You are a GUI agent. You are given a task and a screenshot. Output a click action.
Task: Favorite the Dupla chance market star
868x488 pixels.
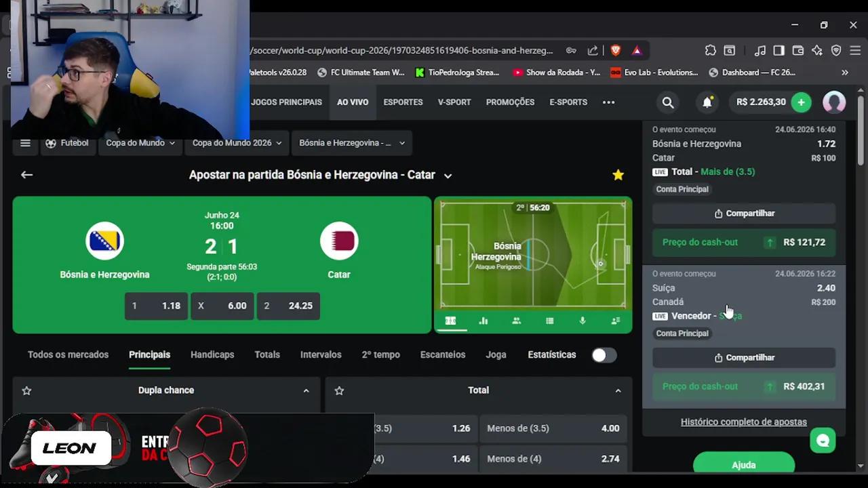26,390
